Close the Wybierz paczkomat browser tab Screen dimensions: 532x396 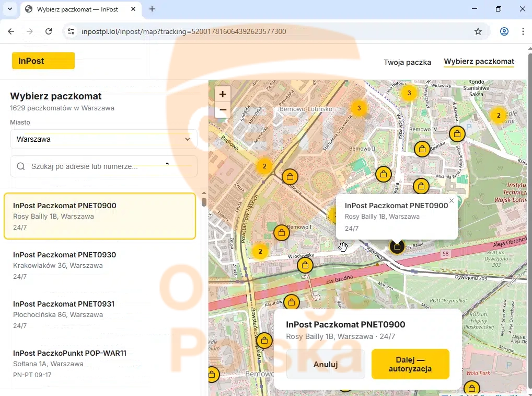pos(133,9)
